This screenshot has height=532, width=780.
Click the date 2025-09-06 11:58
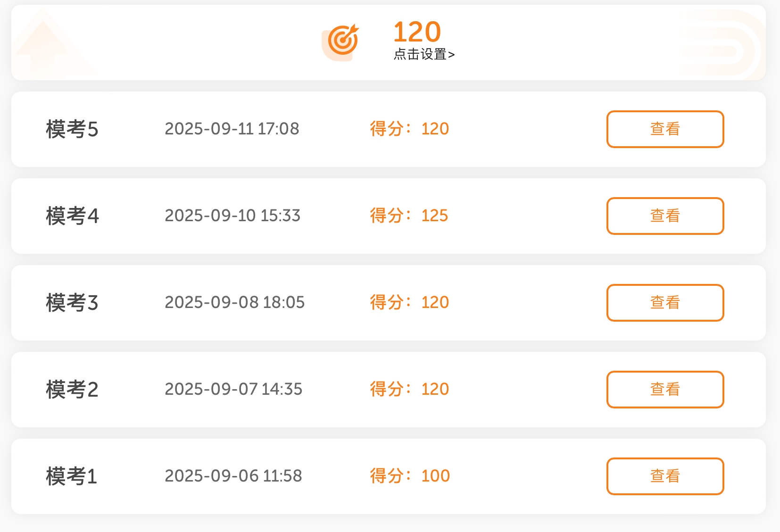click(x=233, y=476)
